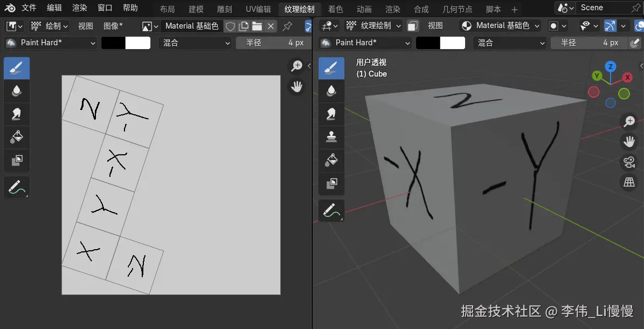
Task: Toggle the image editor pin icon
Action: click(x=287, y=26)
